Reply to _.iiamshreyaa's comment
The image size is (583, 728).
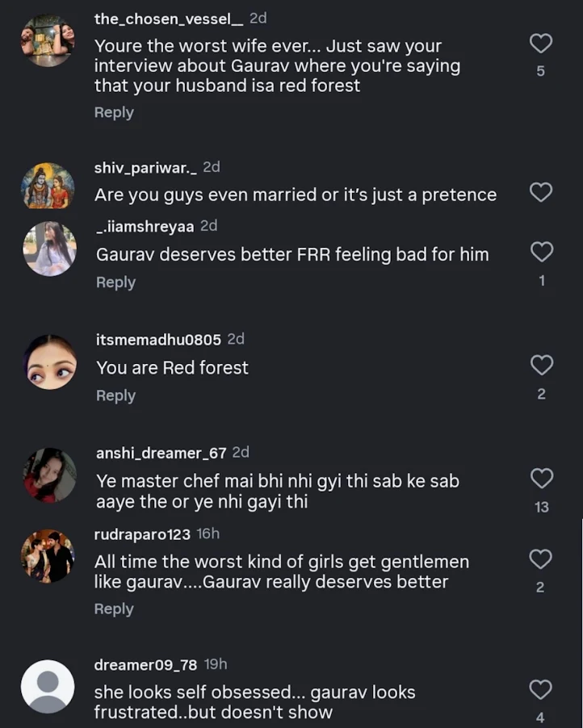pos(115,282)
